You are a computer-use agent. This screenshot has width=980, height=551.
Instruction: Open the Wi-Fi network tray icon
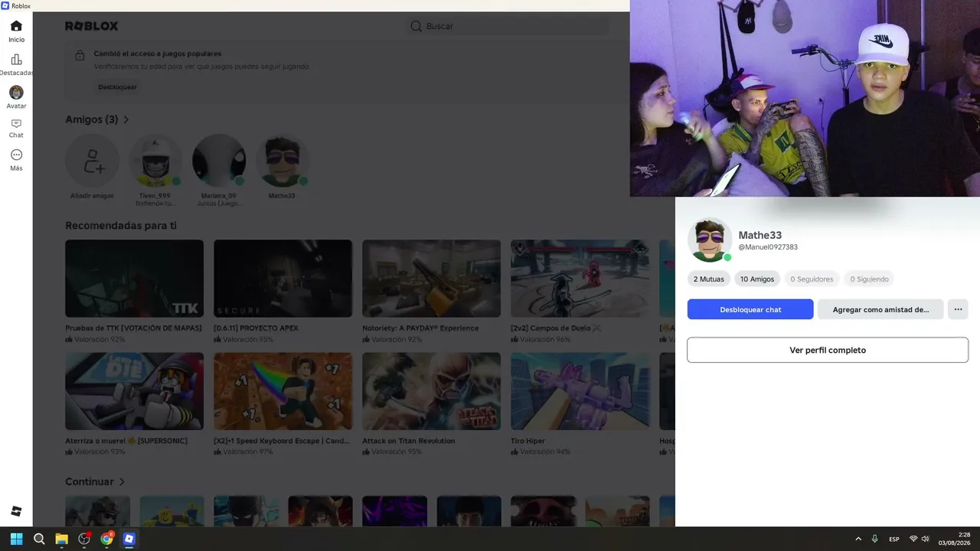(x=913, y=539)
